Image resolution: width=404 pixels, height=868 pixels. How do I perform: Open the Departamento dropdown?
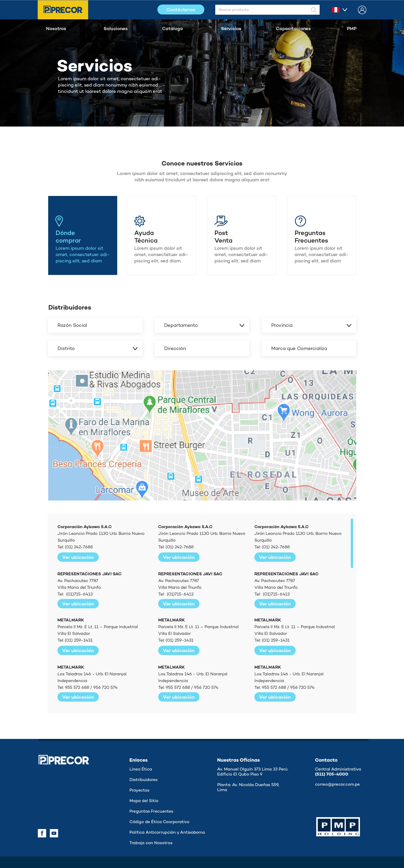pos(202,325)
